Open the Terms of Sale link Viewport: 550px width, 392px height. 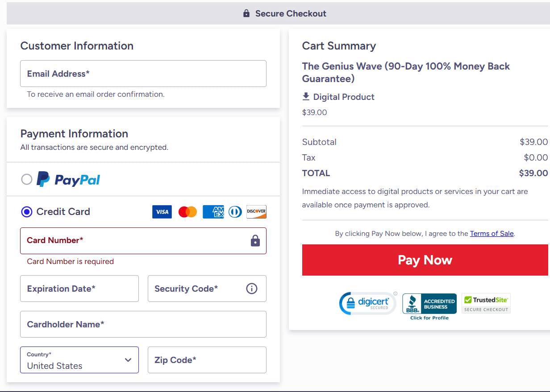pyautogui.click(x=492, y=233)
